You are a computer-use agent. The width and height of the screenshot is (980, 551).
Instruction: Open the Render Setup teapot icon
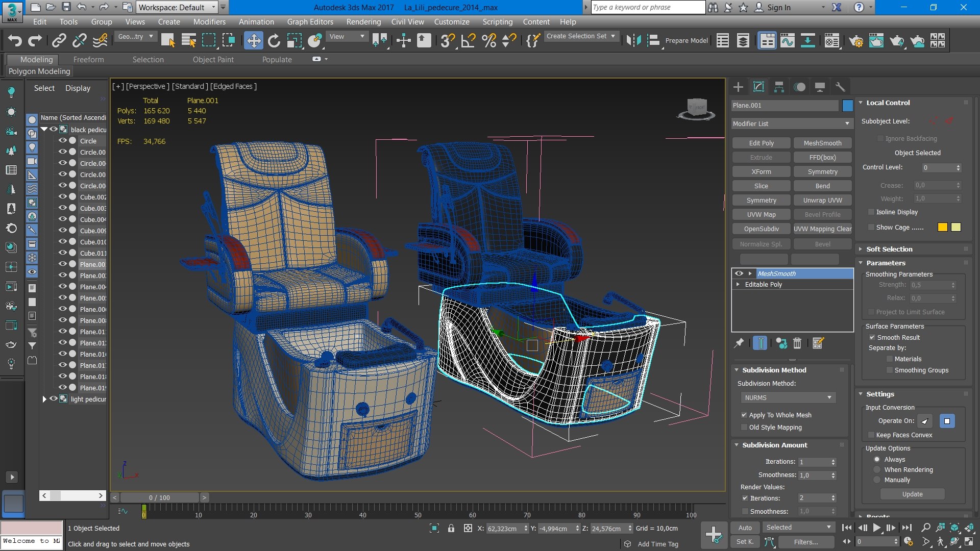pos(856,40)
